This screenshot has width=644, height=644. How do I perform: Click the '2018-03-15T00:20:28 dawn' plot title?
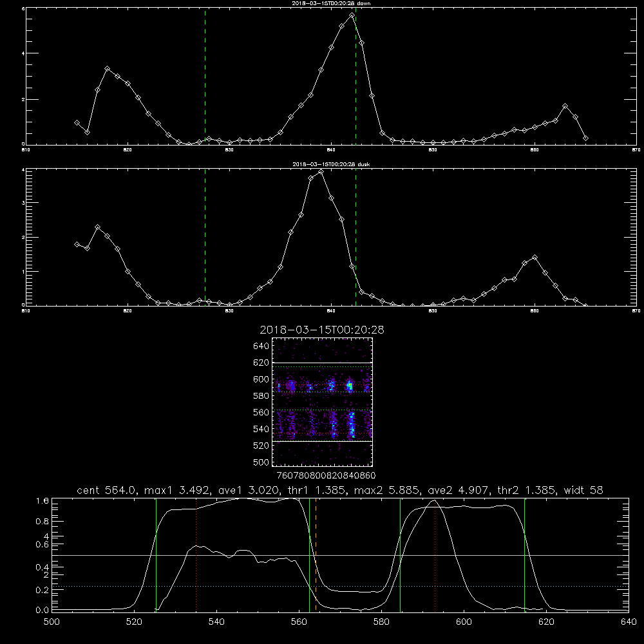click(x=331, y=3)
